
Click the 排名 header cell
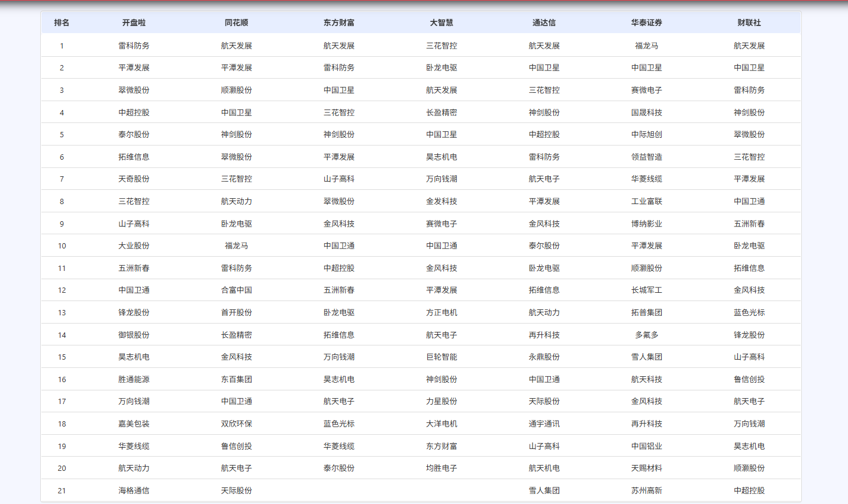click(x=62, y=22)
